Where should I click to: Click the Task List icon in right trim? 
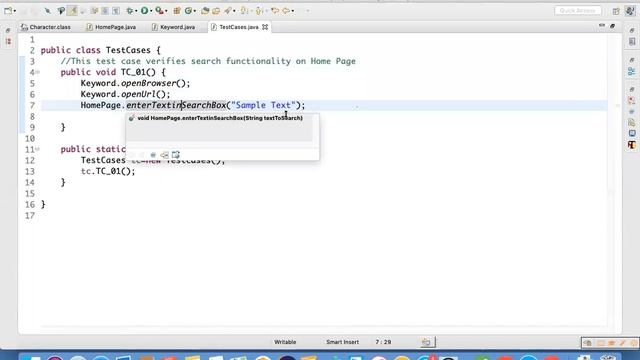632,42
